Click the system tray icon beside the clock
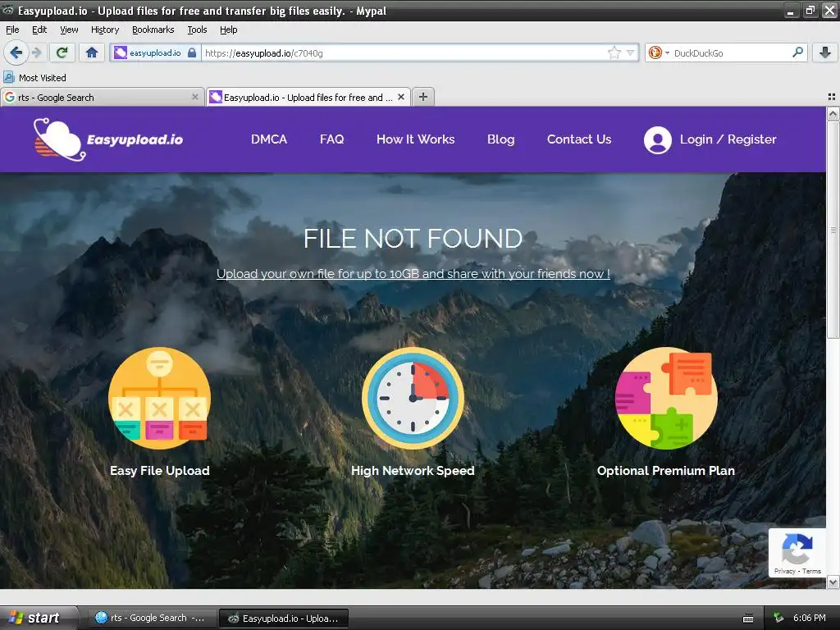This screenshot has height=630, width=840. 778,619
